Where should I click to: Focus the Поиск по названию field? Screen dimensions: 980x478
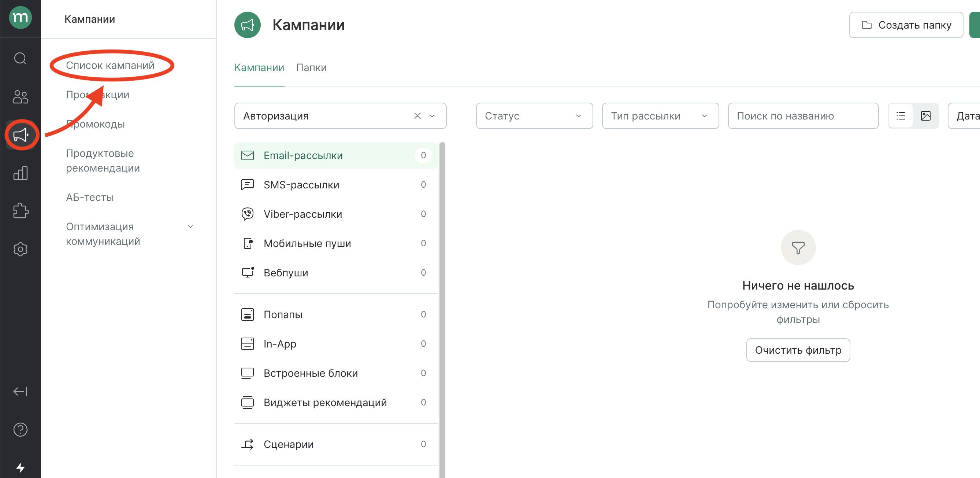[803, 116]
